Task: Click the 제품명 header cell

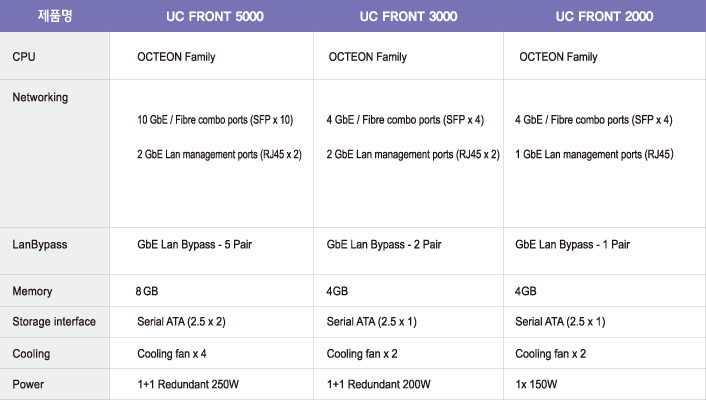Action: 54,16
